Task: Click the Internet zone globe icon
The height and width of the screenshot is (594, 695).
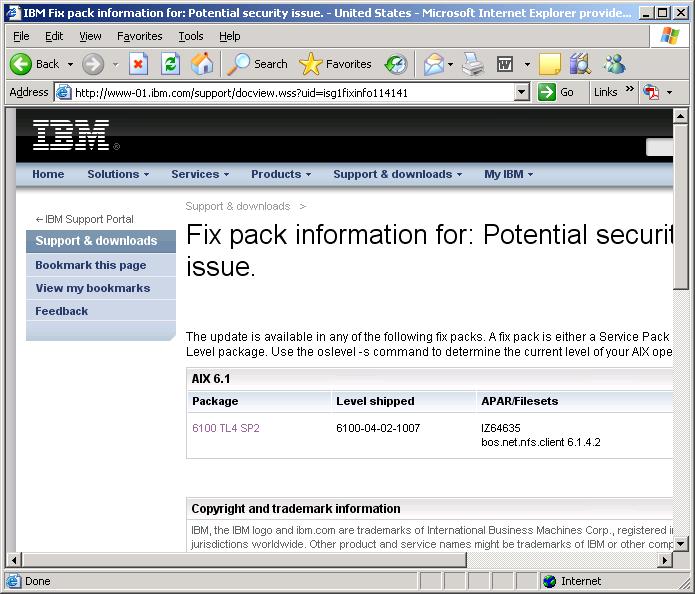Action: click(x=550, y=581)
